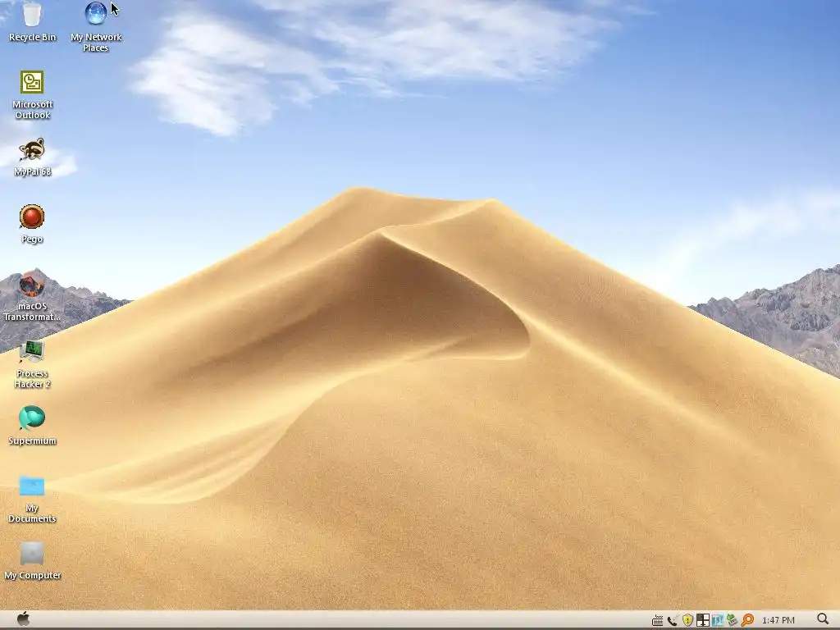Open the Apple logo start menu
This screenshot has width=840, height=630.
(24, 619)
